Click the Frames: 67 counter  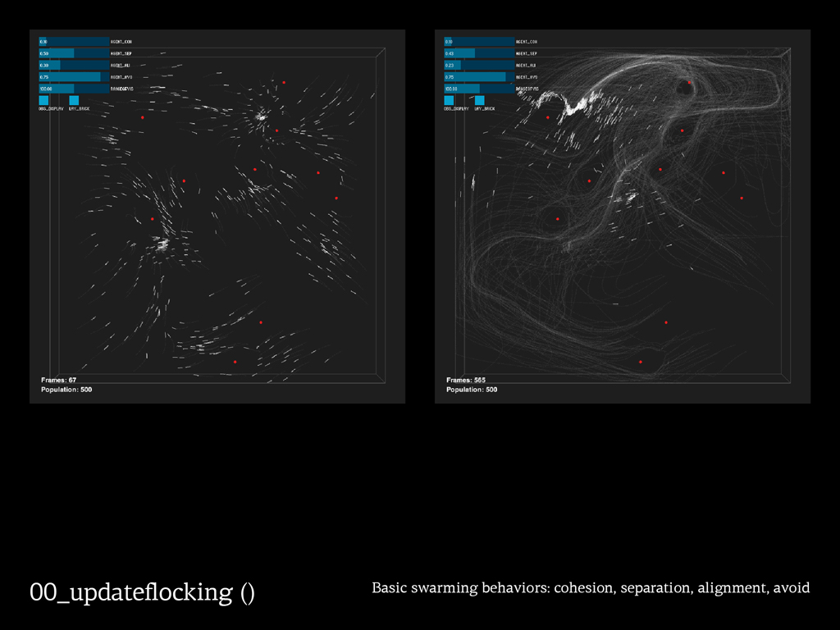[x=59, y=380]
